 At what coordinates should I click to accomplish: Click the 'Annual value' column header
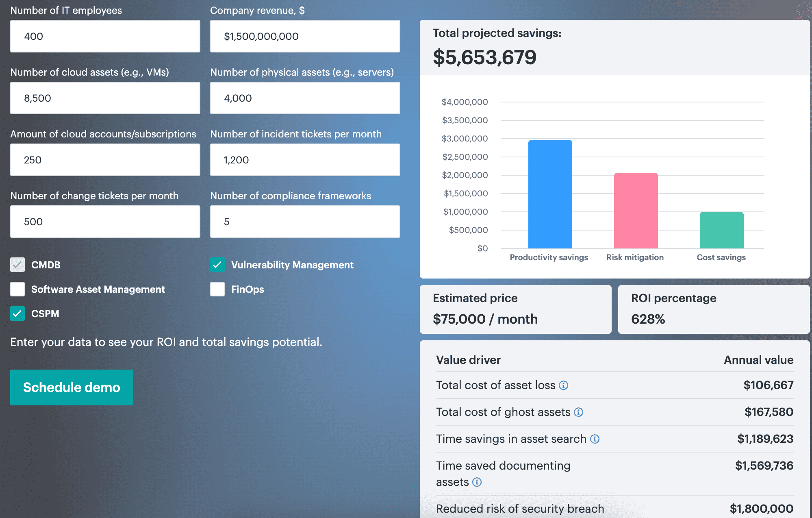[759, 360]
